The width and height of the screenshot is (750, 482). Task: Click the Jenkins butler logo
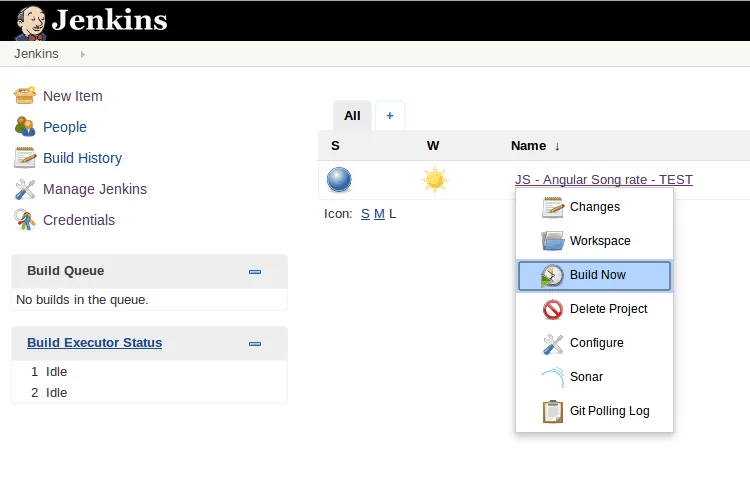tap(30, 21)
